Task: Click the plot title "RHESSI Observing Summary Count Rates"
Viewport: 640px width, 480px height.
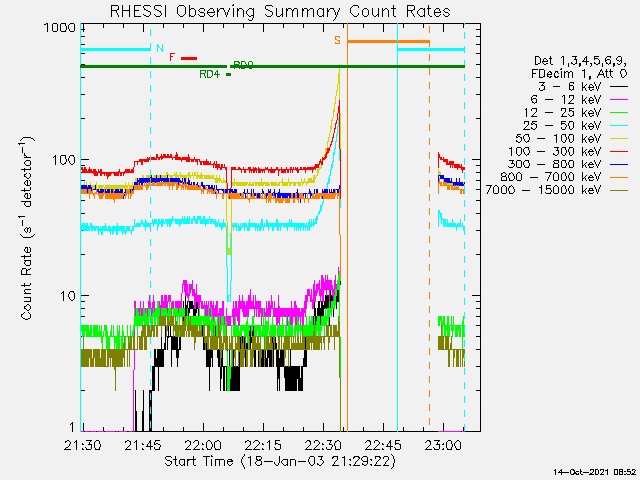Action: coord(280,12)
